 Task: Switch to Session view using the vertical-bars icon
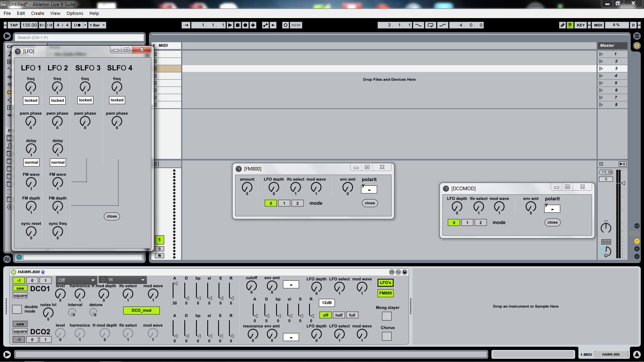(637, 45)
